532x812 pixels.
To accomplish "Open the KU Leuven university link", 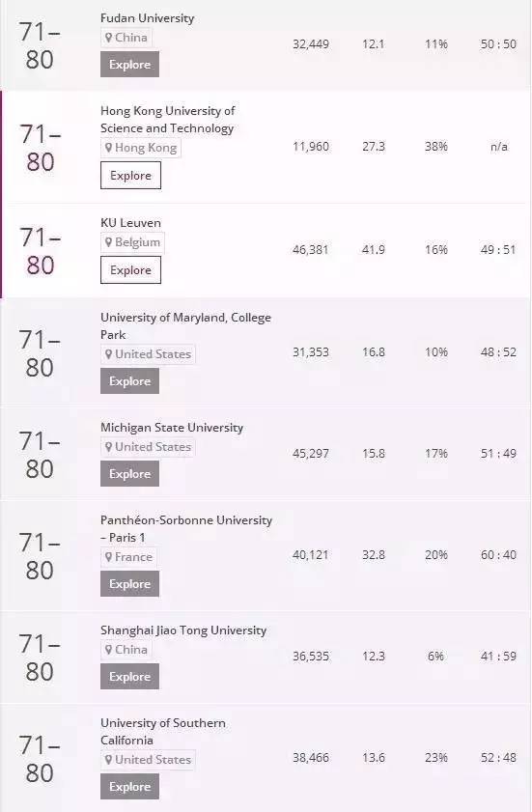I will 130,223.
